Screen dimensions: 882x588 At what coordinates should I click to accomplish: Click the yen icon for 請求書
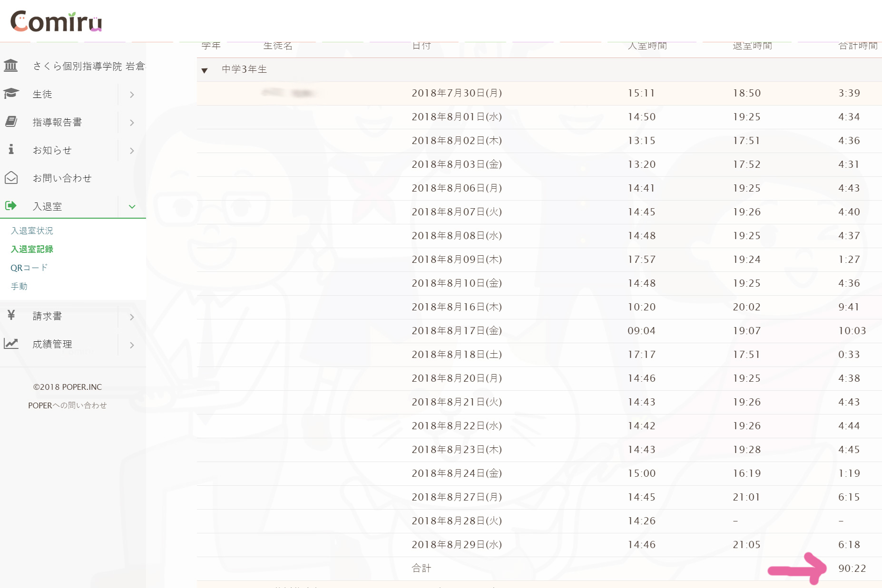[11, 315]
